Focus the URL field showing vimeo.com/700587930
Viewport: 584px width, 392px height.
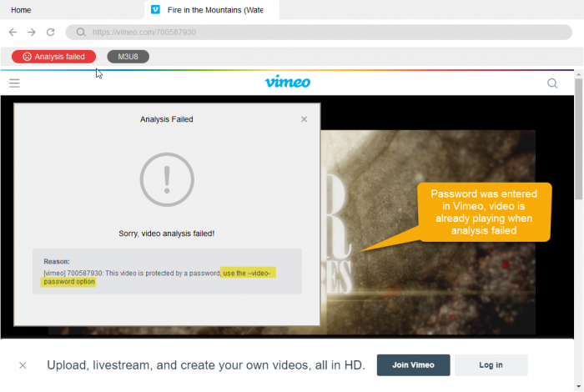point(319,32)
